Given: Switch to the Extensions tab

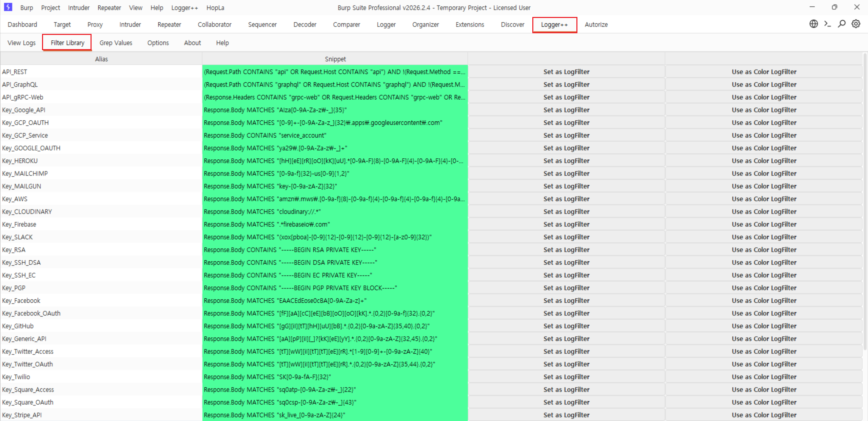Looking at the screenshot, I should point(470,24).
